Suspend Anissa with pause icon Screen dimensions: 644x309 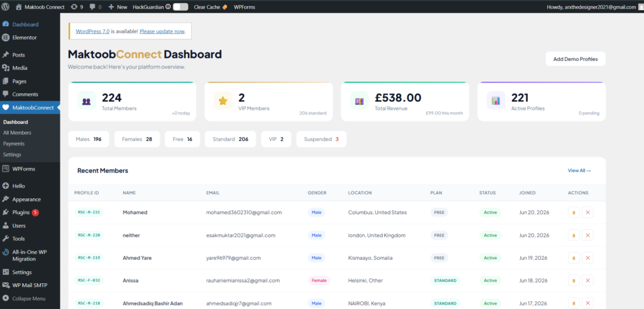click(574, 281)
